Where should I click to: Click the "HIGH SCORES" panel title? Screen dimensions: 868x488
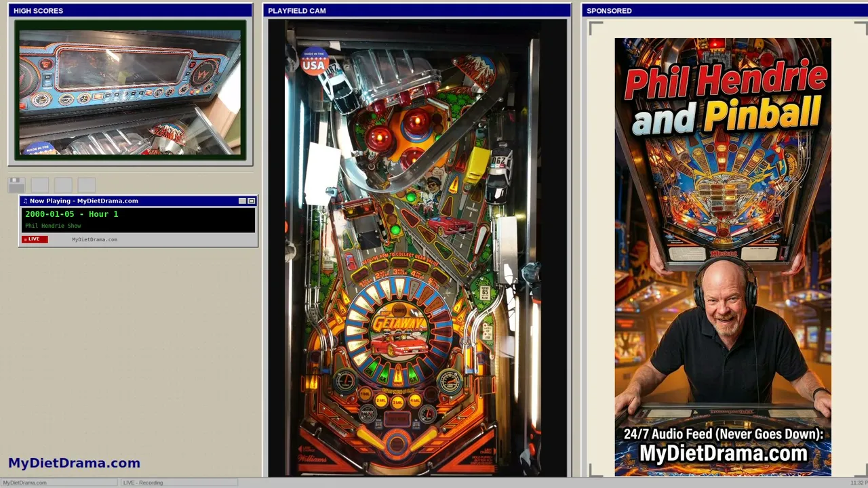pos(38,11)
